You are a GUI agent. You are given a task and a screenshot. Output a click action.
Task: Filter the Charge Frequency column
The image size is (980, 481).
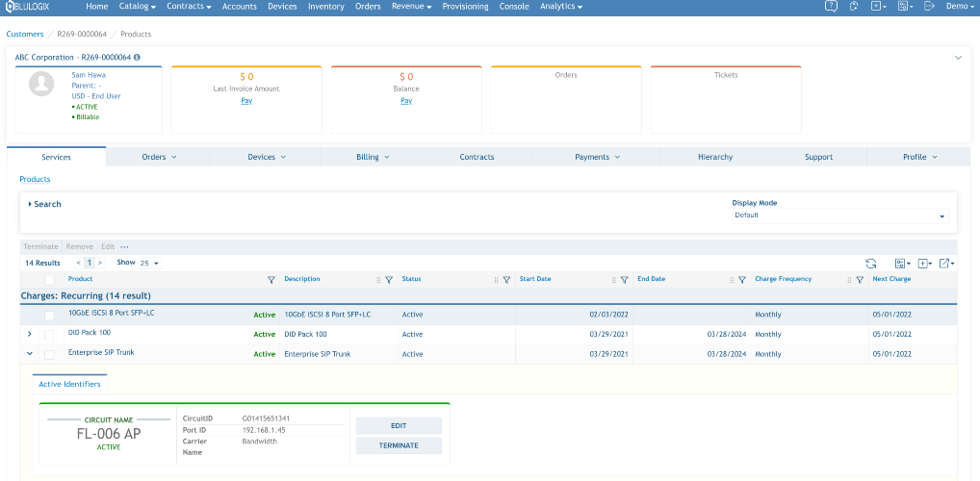860,280
